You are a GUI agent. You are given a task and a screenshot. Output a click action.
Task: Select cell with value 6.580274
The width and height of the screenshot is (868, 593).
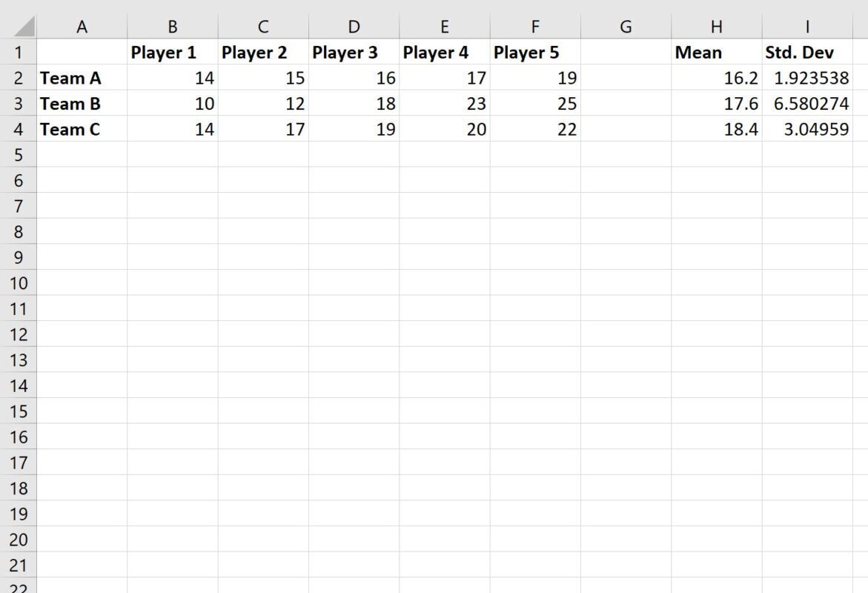(x=807, y=104)
